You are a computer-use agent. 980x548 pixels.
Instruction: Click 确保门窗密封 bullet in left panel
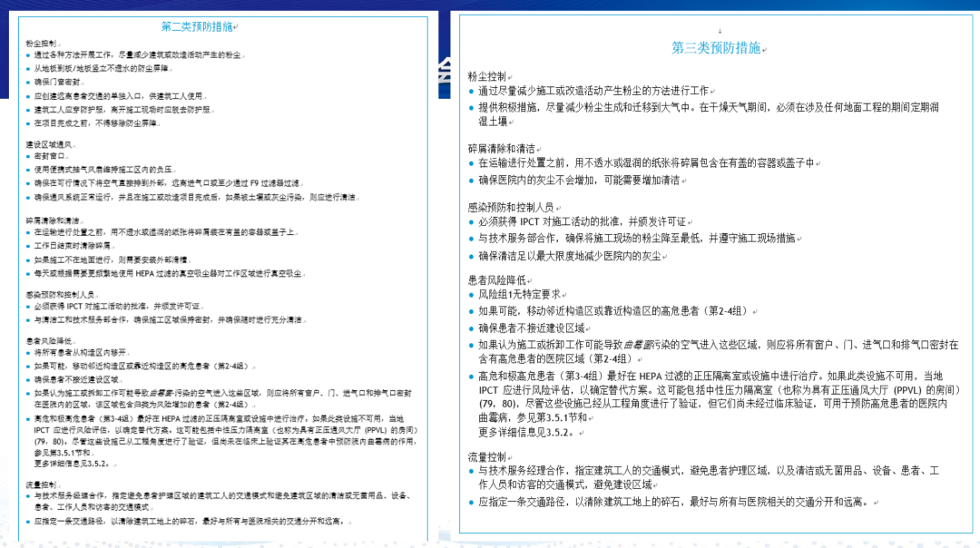pyautogui.click(x=65, y=82)
